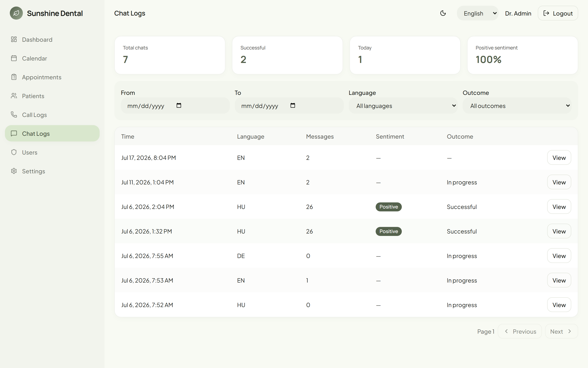588x368 pixels.
Task: Open the All languages filter dropdown
Action: click(x=403, y=106)
